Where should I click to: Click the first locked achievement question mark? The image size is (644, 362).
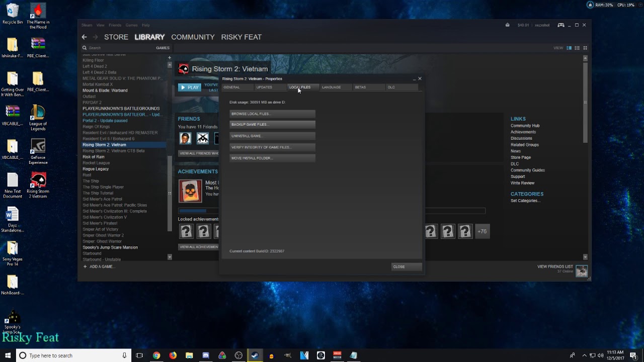pos(186,231)
